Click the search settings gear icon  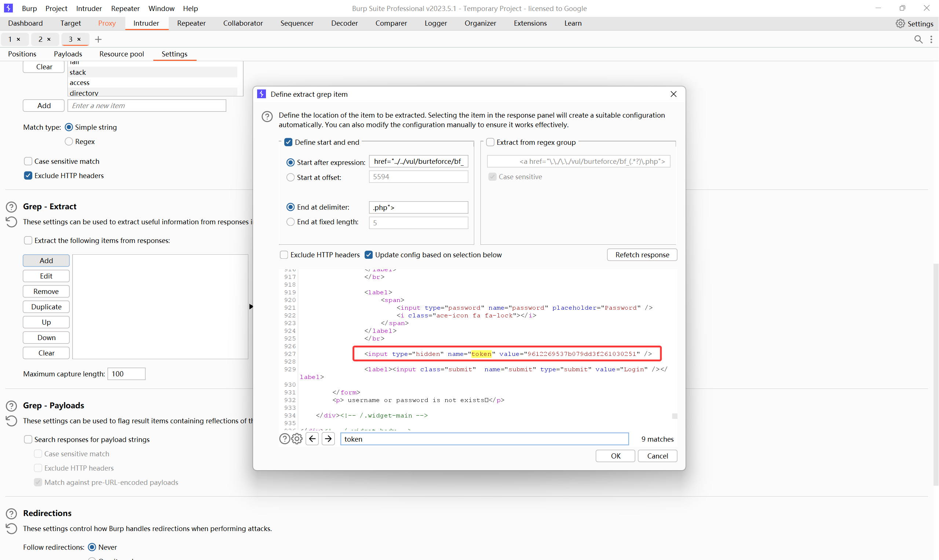[297, 439]
